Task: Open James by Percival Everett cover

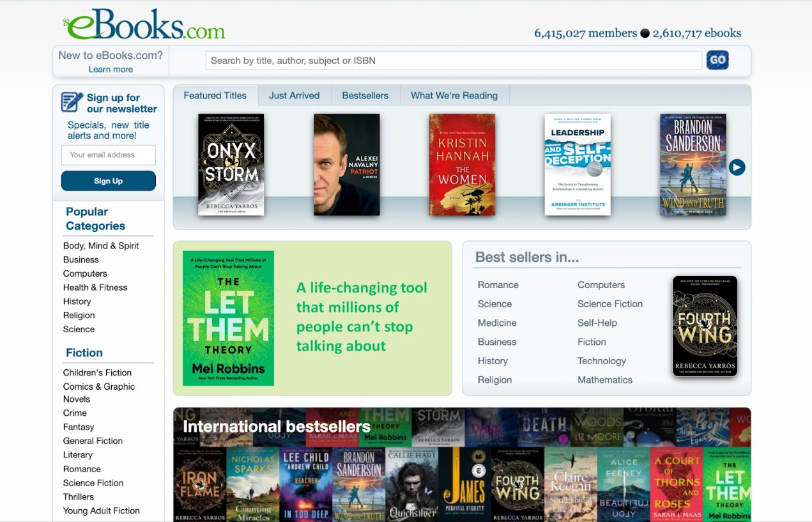Action: tap(464, 484)
